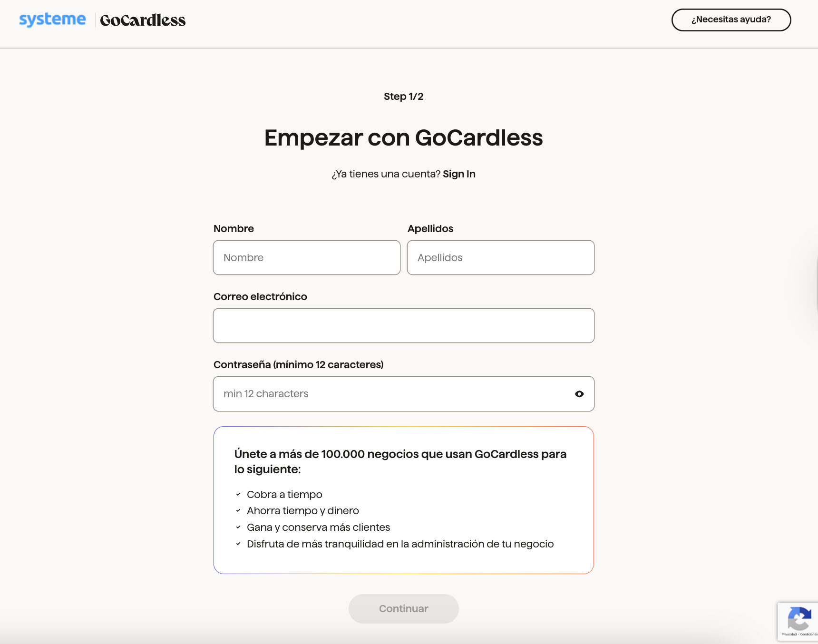Click the Continuar button
This screenshot has height=644, width=818.
(x=404, y=609)
